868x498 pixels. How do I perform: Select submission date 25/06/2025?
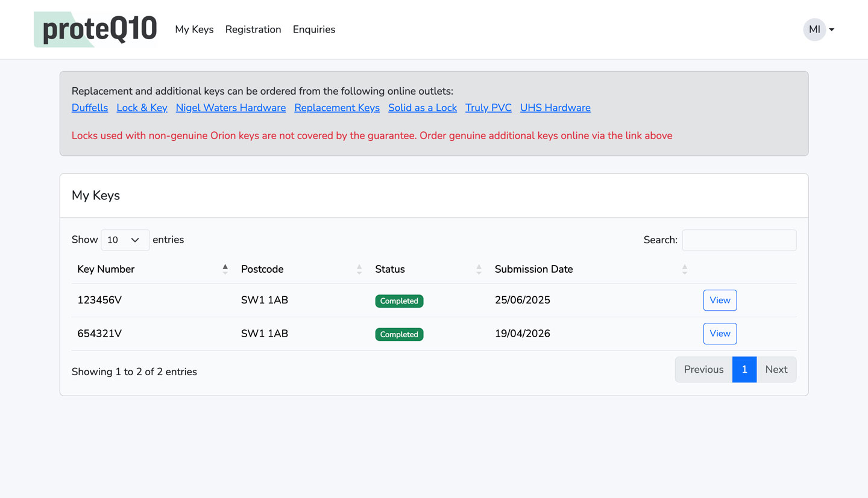(523, 300)
